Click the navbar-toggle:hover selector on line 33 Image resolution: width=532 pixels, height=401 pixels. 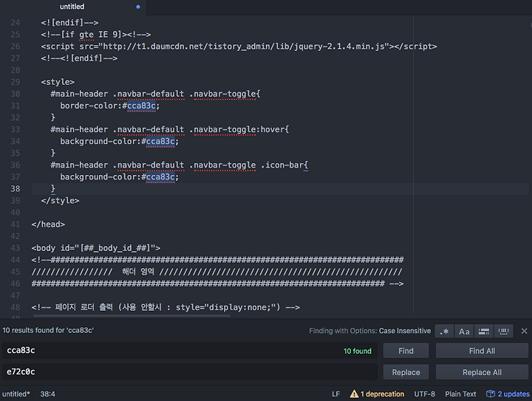click(x=239, y=129)
